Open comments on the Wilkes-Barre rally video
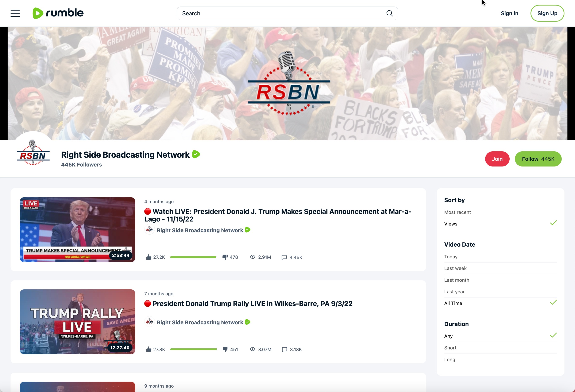The height and width of the screenshot is (392, 575). (285, 349)
